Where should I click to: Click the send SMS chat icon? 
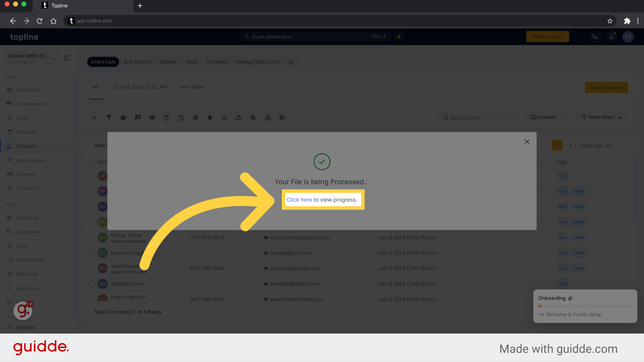138,117
